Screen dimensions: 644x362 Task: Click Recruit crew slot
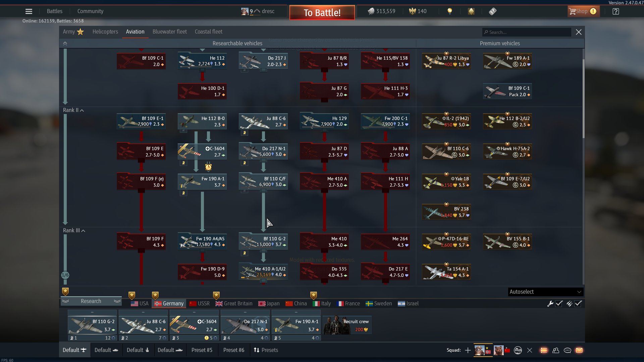(347, 325)
